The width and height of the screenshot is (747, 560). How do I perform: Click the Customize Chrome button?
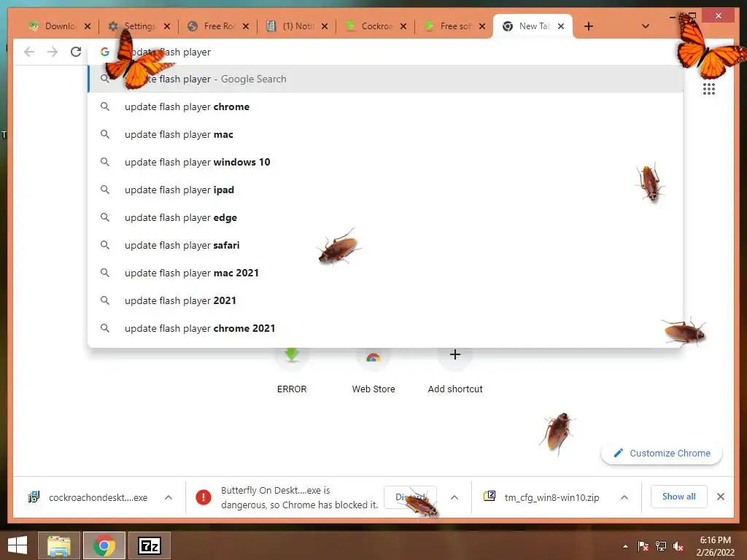point(662,453)
